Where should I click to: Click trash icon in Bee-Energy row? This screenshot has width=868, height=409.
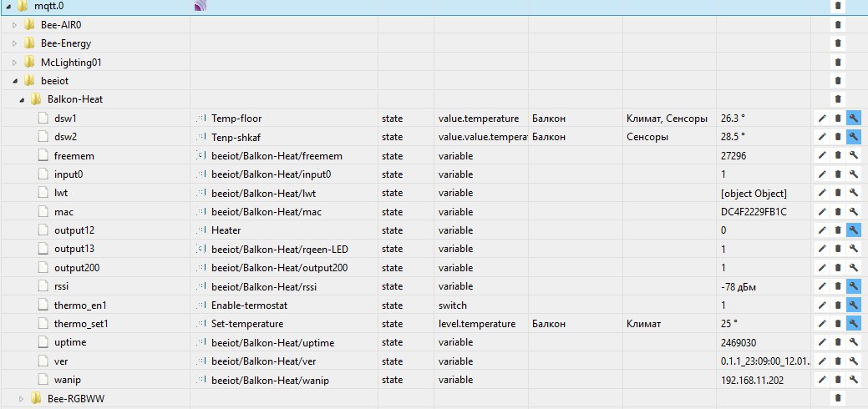point(838,43)
